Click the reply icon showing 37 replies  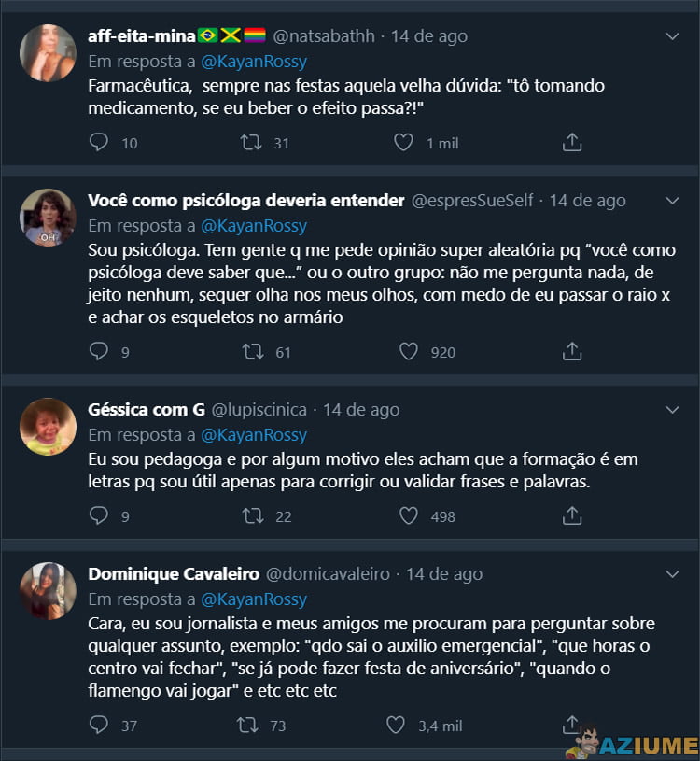[x=99, y=726]
